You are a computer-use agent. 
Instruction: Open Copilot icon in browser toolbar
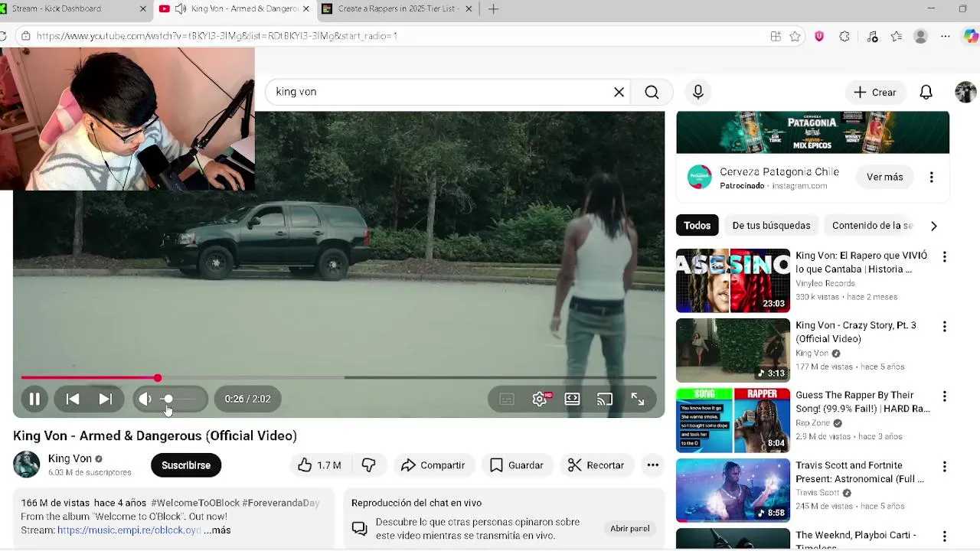pyautogui.click(x=971, y=36)
